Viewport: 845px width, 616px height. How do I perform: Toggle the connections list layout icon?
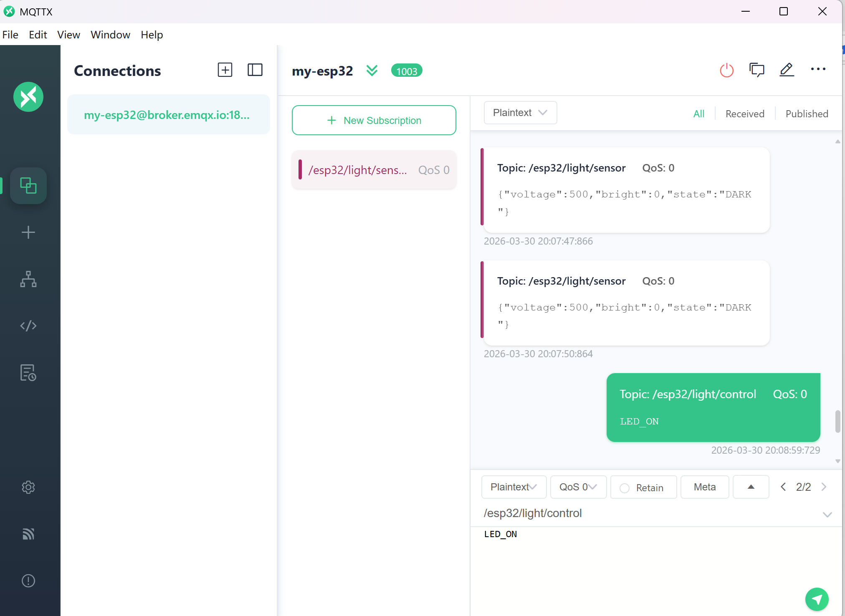[x=255, y=70]
